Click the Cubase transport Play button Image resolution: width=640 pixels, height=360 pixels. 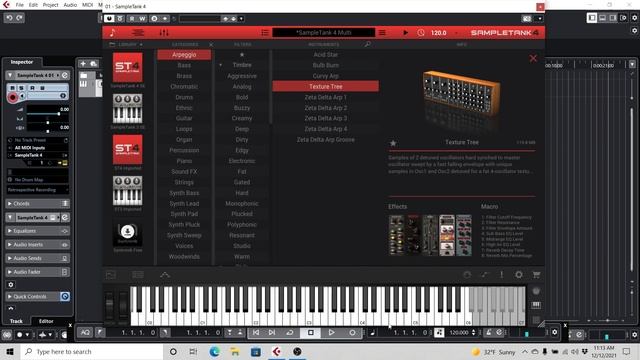pos(331,333)
